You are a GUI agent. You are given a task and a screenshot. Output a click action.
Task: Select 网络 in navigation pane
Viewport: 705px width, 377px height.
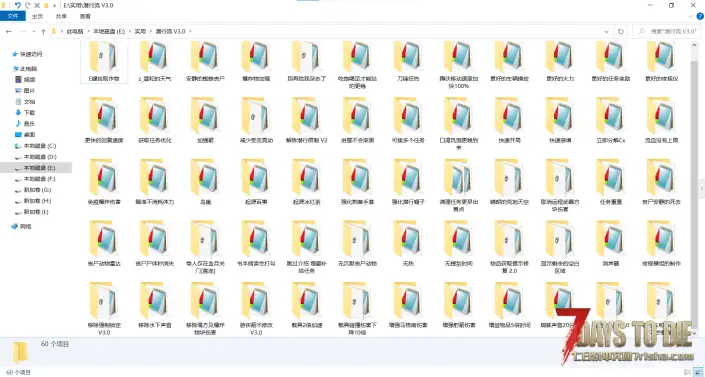pos(22,227)
